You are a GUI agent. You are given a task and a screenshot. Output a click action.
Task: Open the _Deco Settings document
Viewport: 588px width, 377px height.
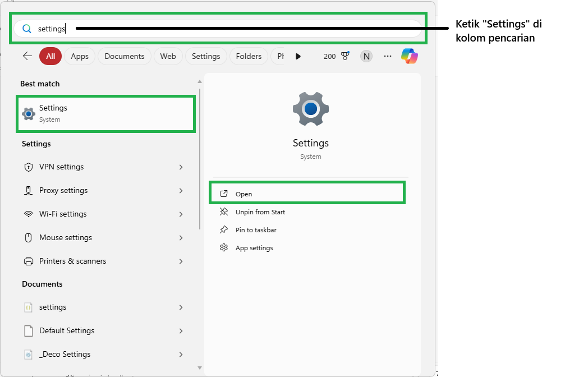(x=104, y=355)
